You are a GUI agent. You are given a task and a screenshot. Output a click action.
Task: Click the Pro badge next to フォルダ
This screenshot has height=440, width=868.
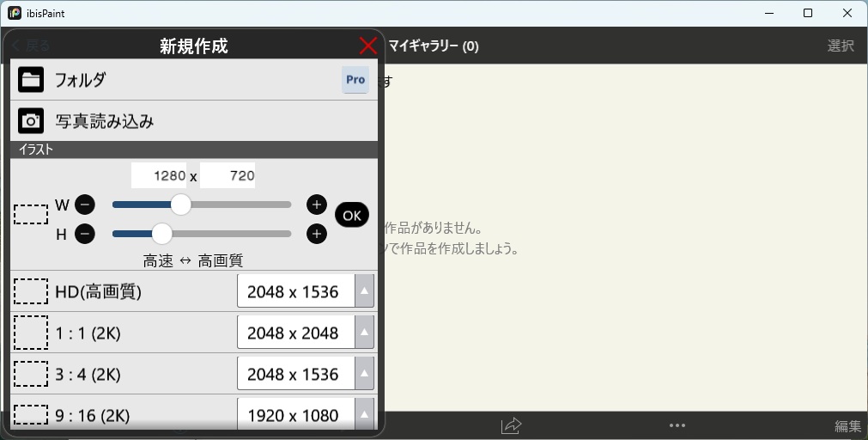click(355, 80)
